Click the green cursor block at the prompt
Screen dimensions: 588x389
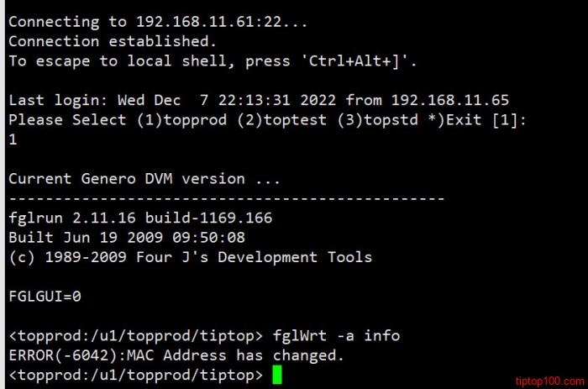pos(276,375)
